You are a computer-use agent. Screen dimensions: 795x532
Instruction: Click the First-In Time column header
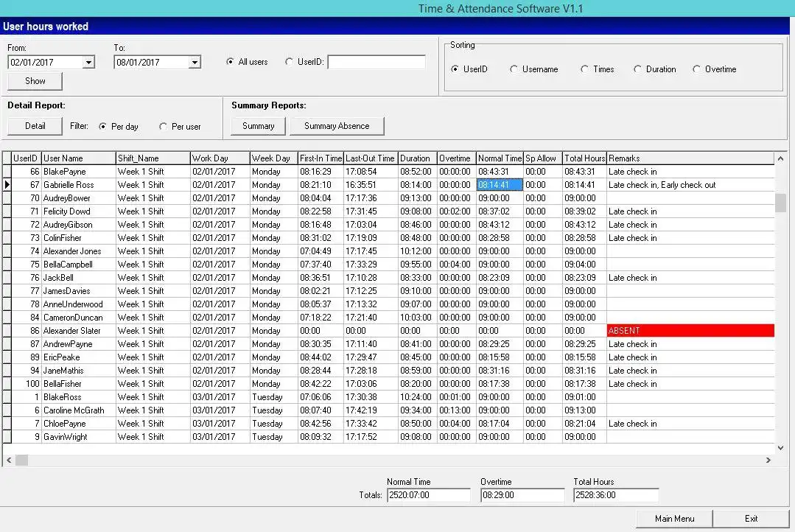coord(321,158)
